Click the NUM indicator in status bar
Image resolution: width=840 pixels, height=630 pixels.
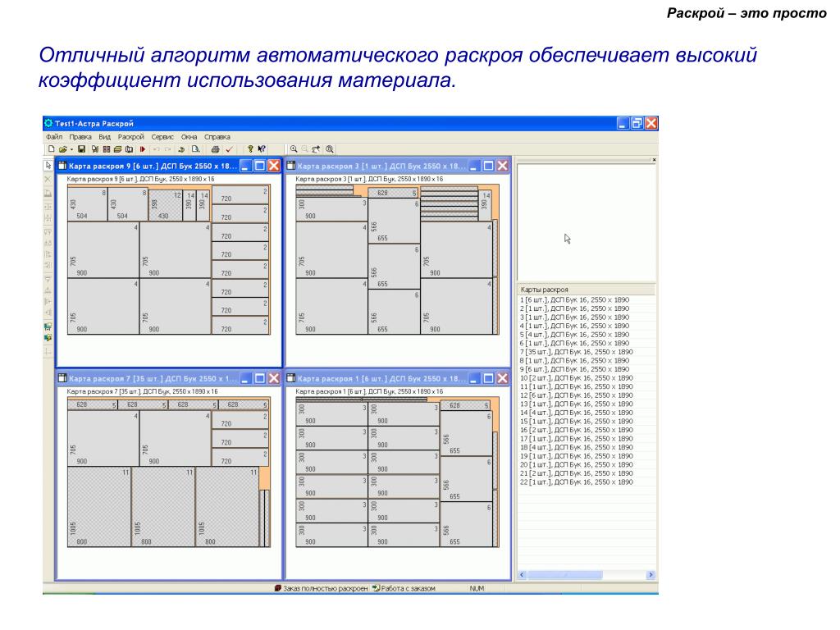[x=477, y=588]
